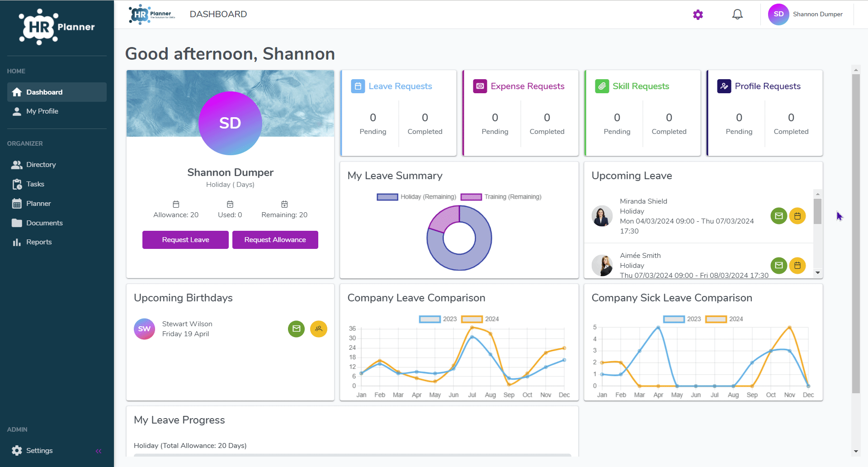
Task: Click the leave summary donut chart
Action: [x=459, y=238]
